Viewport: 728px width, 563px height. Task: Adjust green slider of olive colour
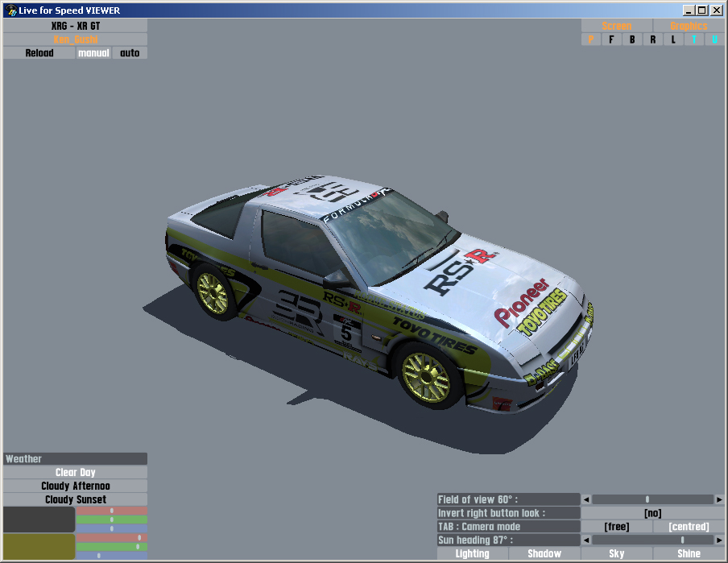tap(111, 547)
